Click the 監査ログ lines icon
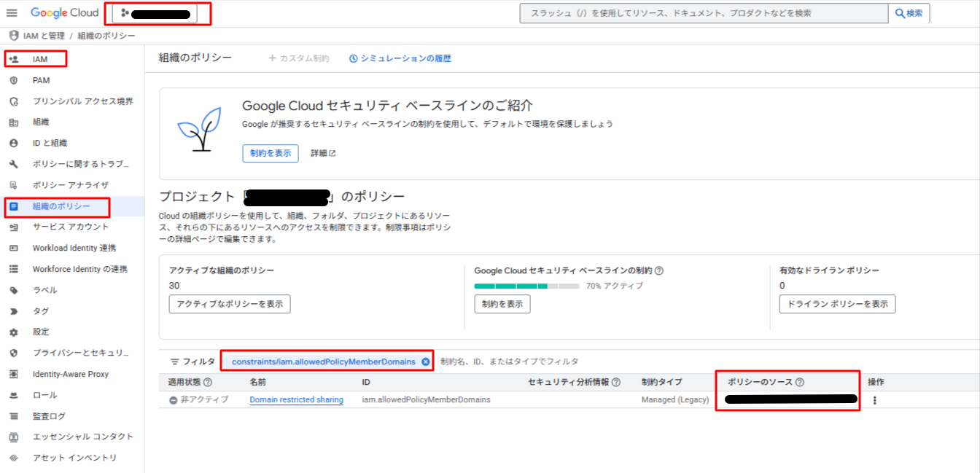 tap(14, 416)
